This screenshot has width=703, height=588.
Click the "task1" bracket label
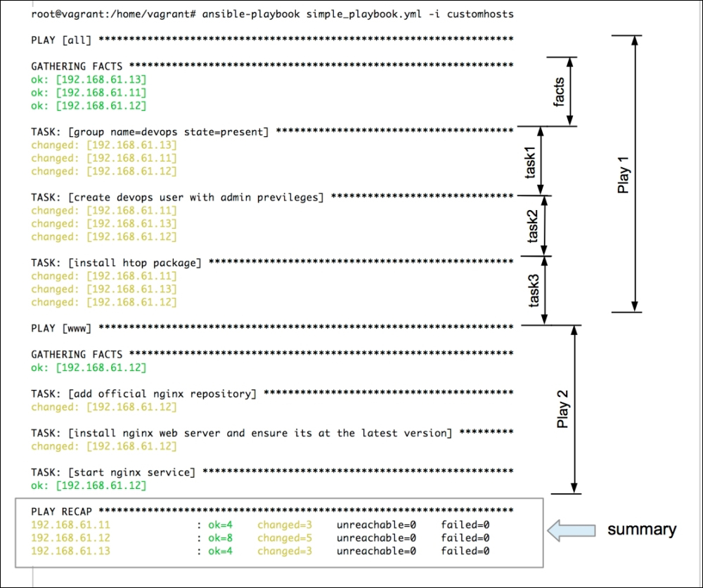(531, 162)
